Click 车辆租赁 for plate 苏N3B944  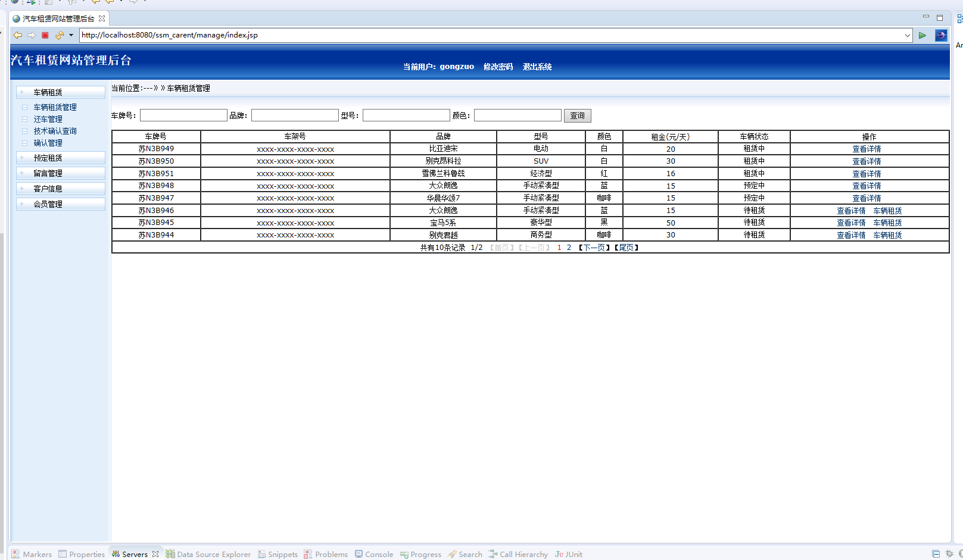887,235
